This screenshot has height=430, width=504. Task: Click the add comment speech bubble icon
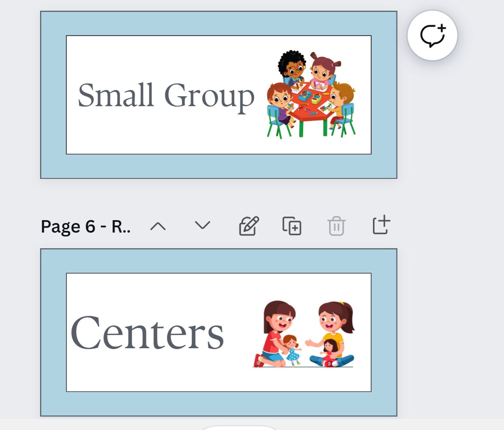pyautogui.click(x=432, y=35)
